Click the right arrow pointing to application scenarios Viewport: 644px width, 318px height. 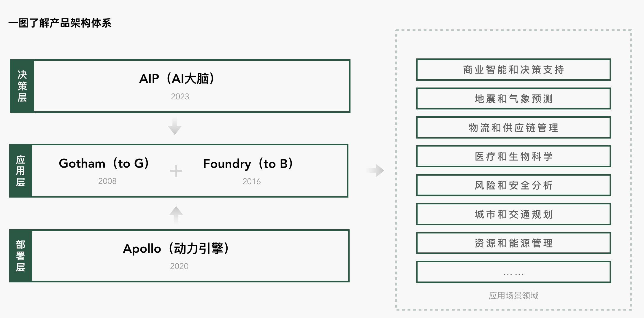[x=376, y=171]
